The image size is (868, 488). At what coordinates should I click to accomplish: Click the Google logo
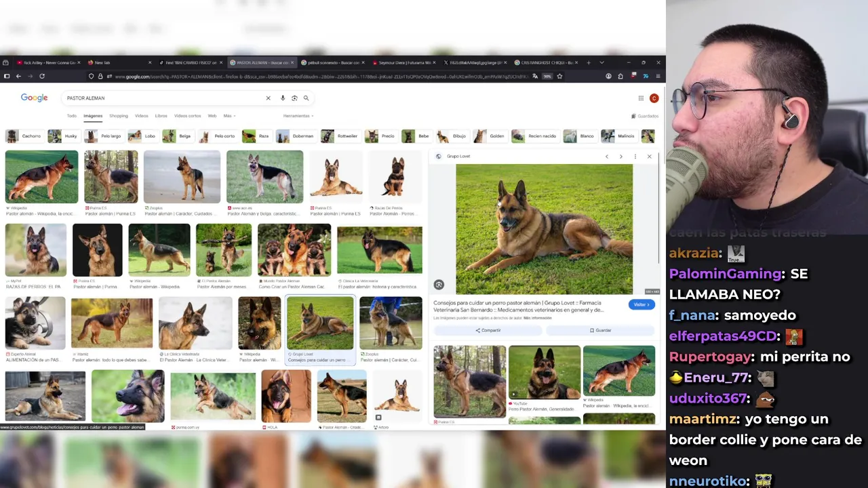coord(34,98)
